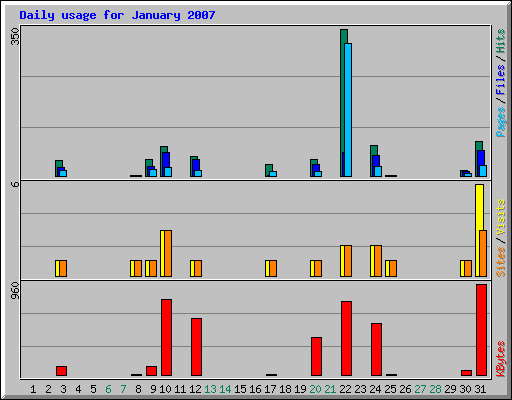The width and height of the screenshot is (512, 400).
Task: Select green weekend day label "28"
Action: [x=435, y=389]
